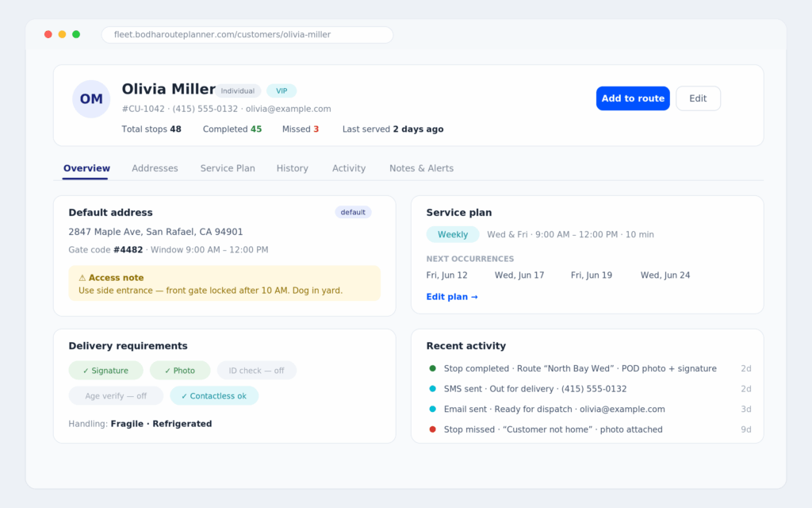
Task: Click teal dot beside Email sent entry
Action: (x=432, y=409)
